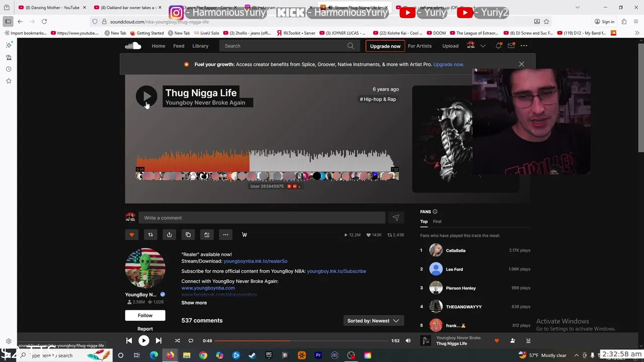Click the Write a comment field
Screen dimensions: 644x362
[x=262, y=218]
